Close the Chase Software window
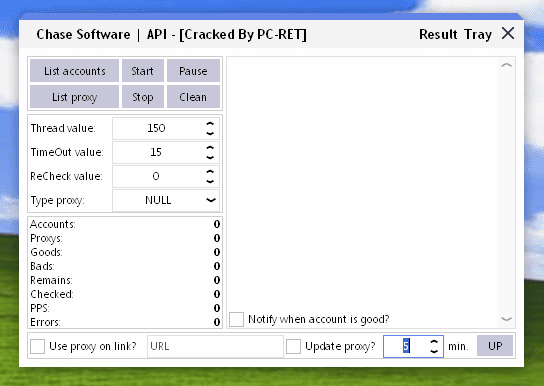 [x=508, y=34]
